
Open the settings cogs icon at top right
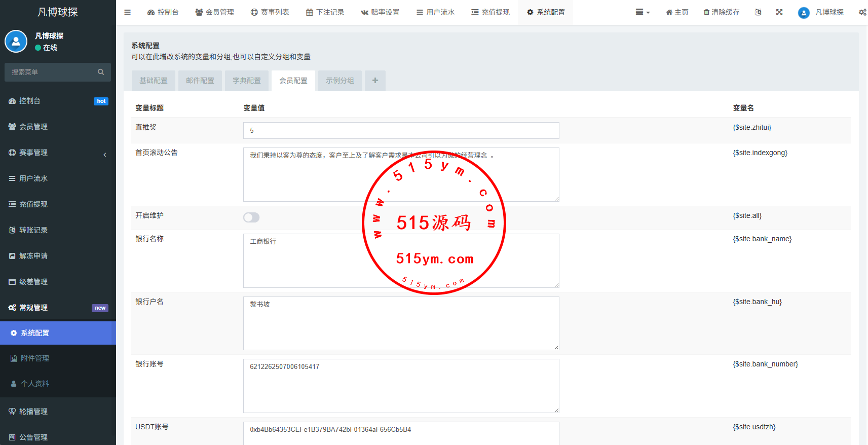(x=862, y=12)
